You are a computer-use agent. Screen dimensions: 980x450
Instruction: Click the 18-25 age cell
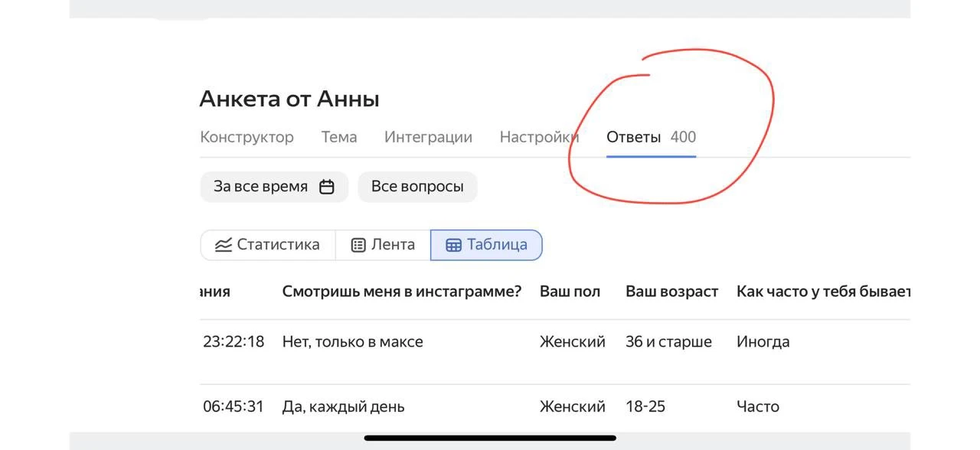(x=645, y=406)
